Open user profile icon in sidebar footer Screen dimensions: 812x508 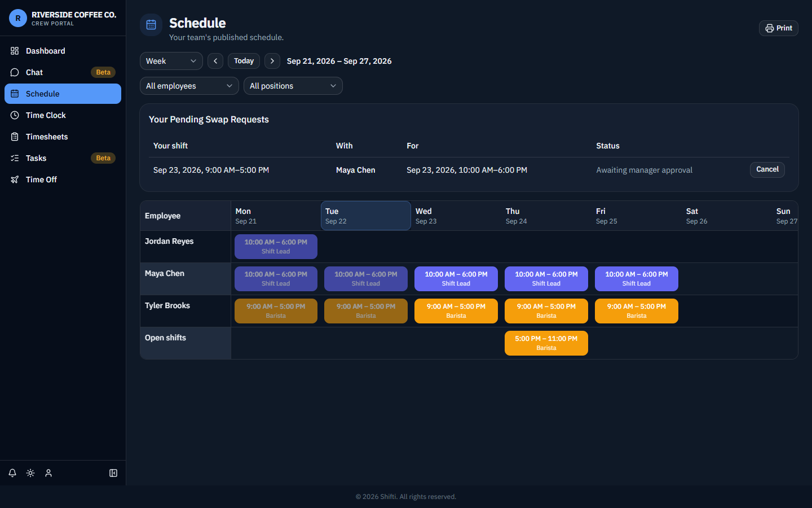[48, 473]
